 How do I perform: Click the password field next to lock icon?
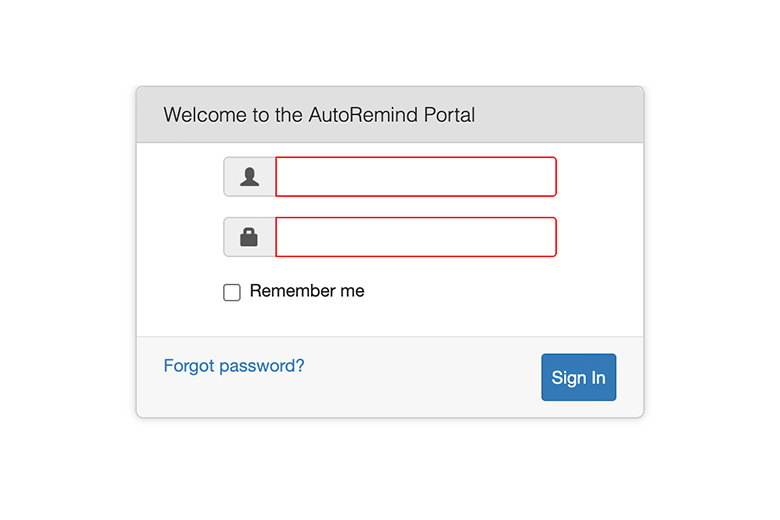(415, 237)
